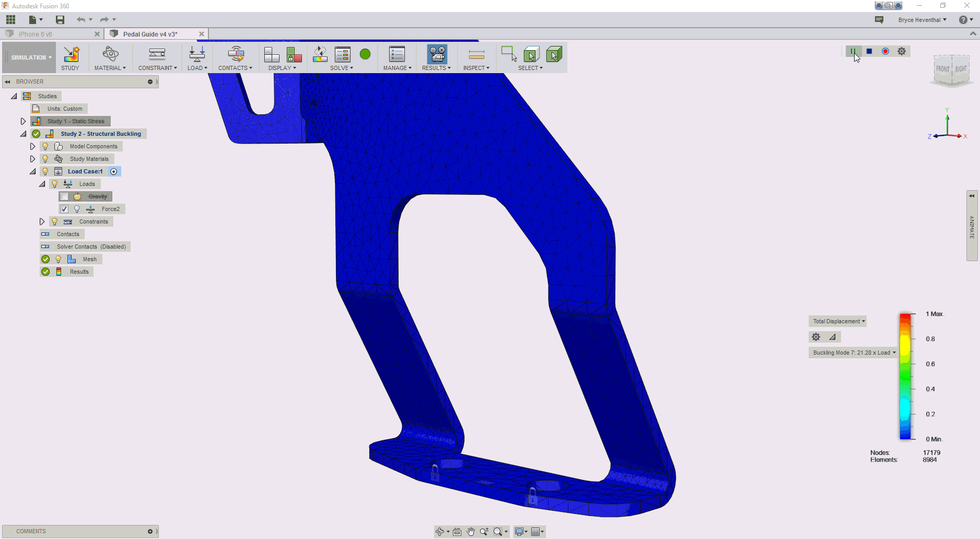Expand the Constraints node
Viewport: 980px width, 539px height.
point(42,221)
